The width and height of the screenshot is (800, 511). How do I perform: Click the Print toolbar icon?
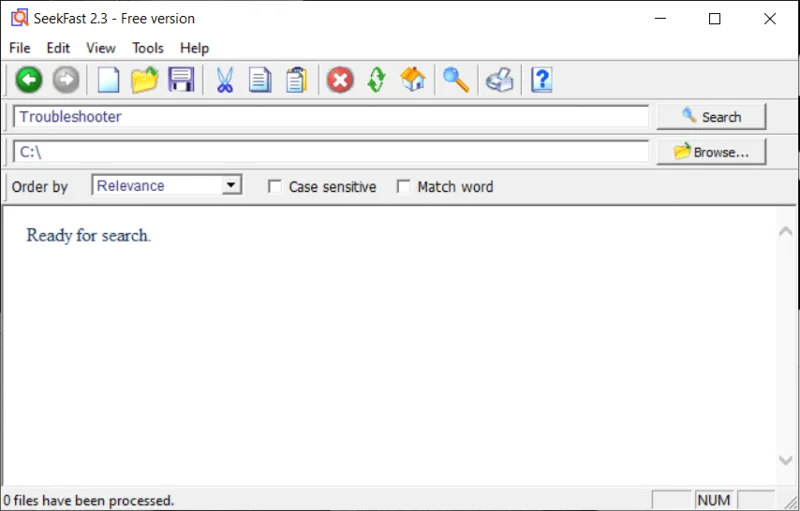click(499, 80)
